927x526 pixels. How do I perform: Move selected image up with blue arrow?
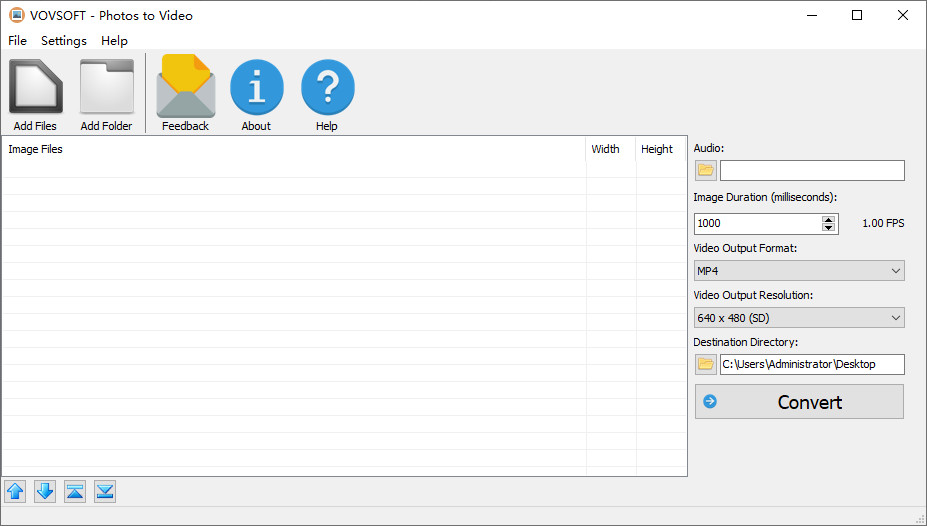coord(15,492)
